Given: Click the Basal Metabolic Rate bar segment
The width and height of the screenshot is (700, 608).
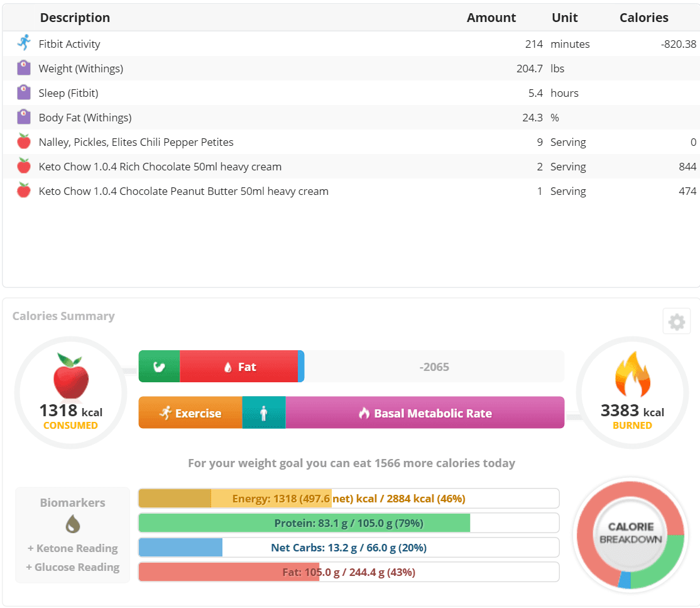Looking at the screenshot, I should [x=425, y=413].
